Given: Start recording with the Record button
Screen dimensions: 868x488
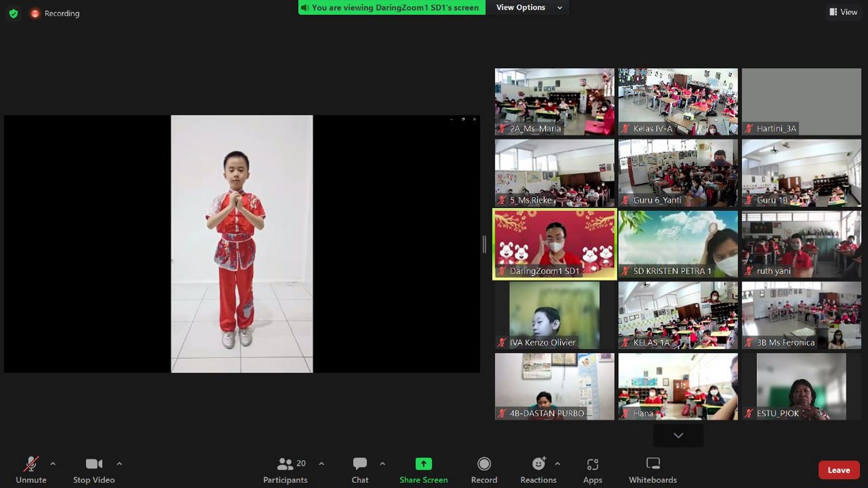Looking at the screenshot, I should [x=484, y=470].
